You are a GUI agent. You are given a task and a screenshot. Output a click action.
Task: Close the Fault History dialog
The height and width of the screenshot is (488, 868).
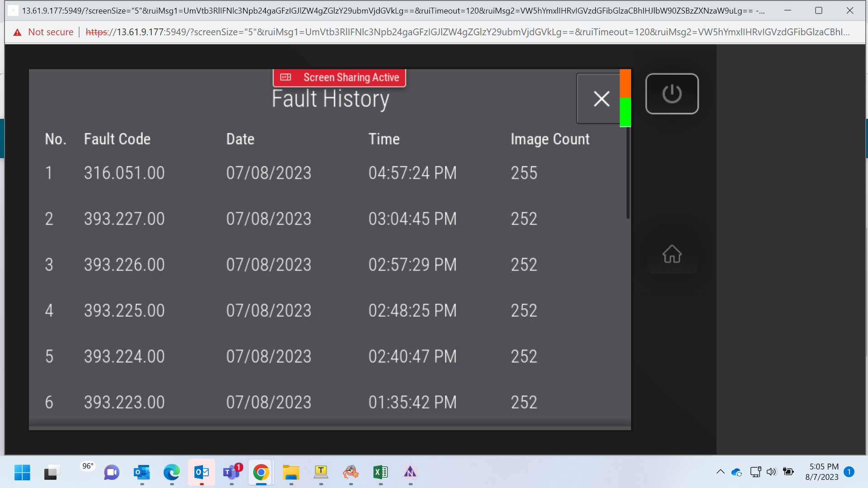601,99
